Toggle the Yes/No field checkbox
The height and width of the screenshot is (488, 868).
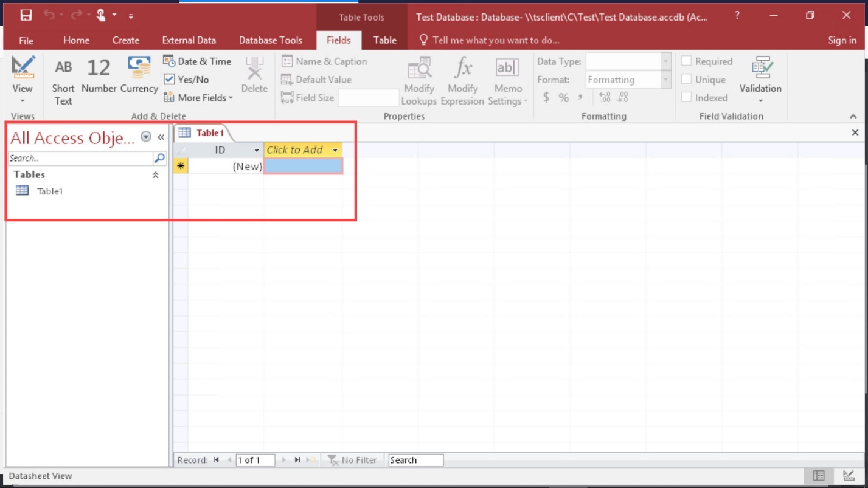click(x=170, y=80)
